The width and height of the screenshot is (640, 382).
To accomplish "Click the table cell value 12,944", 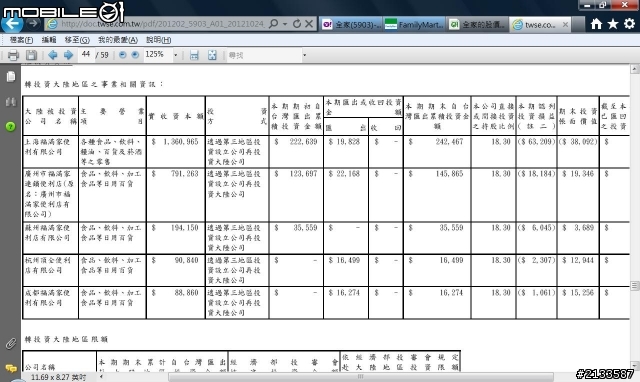I will (x=582, y=260).
